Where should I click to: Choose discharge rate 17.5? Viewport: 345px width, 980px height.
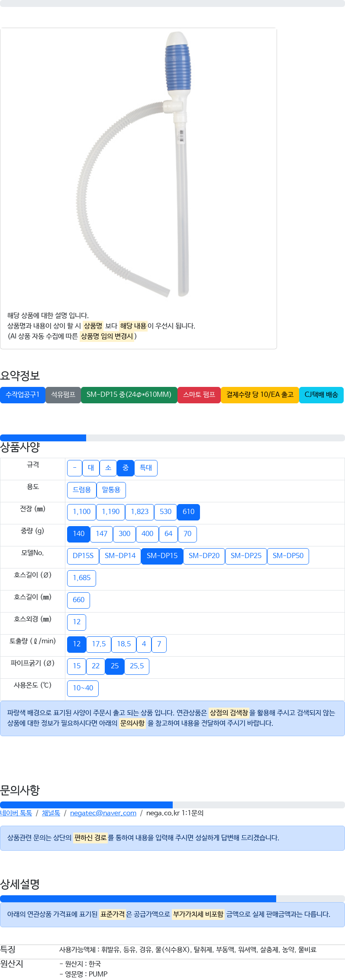coord(99,644)
